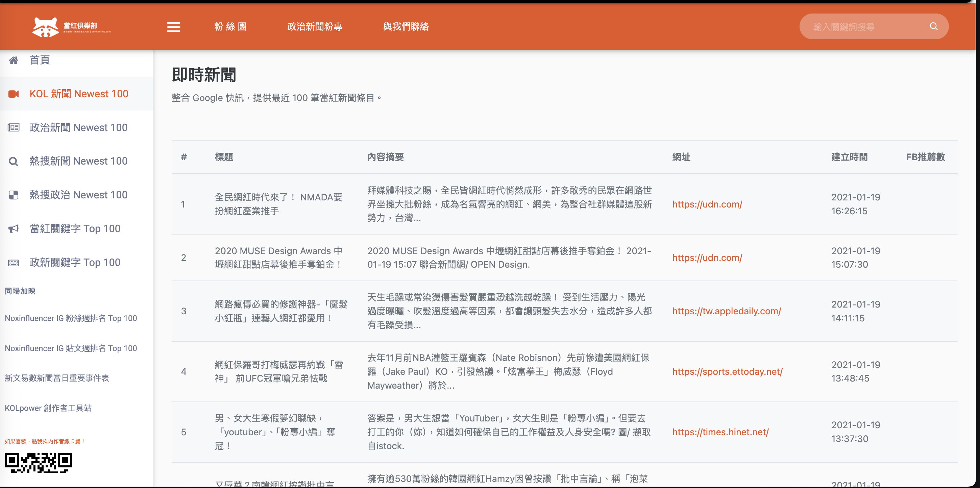
Task: Open 粉絲團 in the top navigation
Action: coord(230,27)
